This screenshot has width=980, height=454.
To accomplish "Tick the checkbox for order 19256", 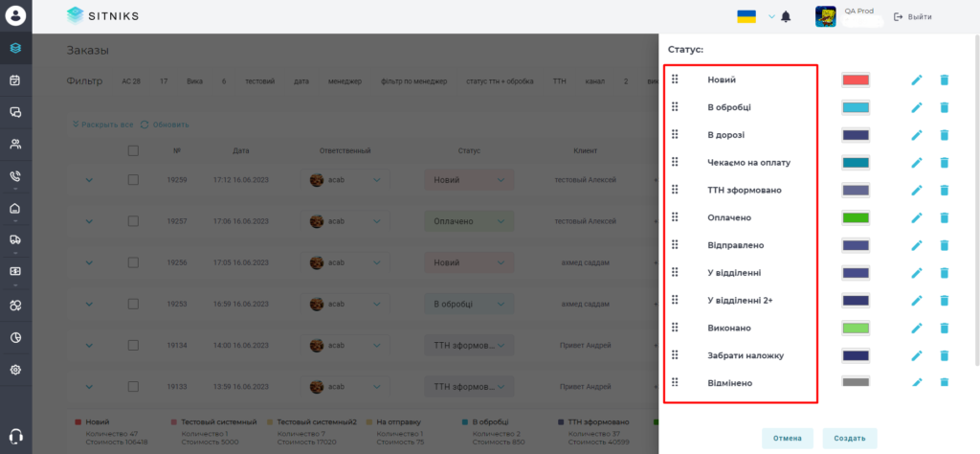I will pyautogui.click(x=133, y=262).
